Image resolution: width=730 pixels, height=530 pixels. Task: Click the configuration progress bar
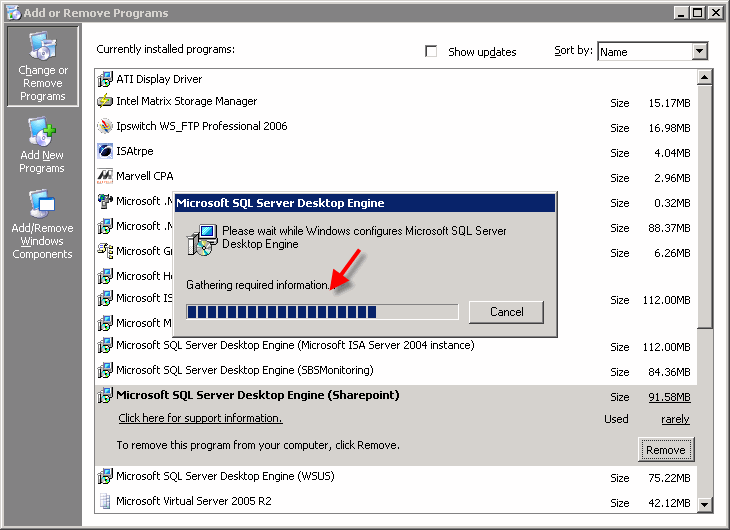click(x=322, y=312)
